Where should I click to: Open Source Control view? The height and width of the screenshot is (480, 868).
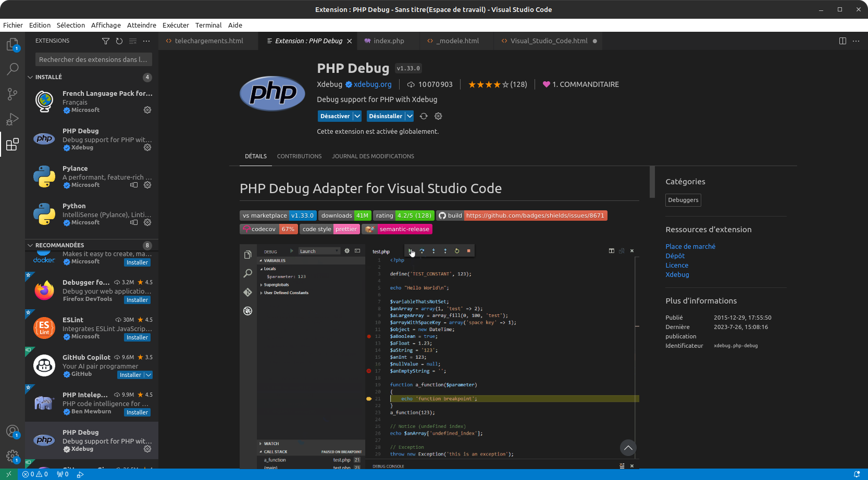tap(13, 94)
